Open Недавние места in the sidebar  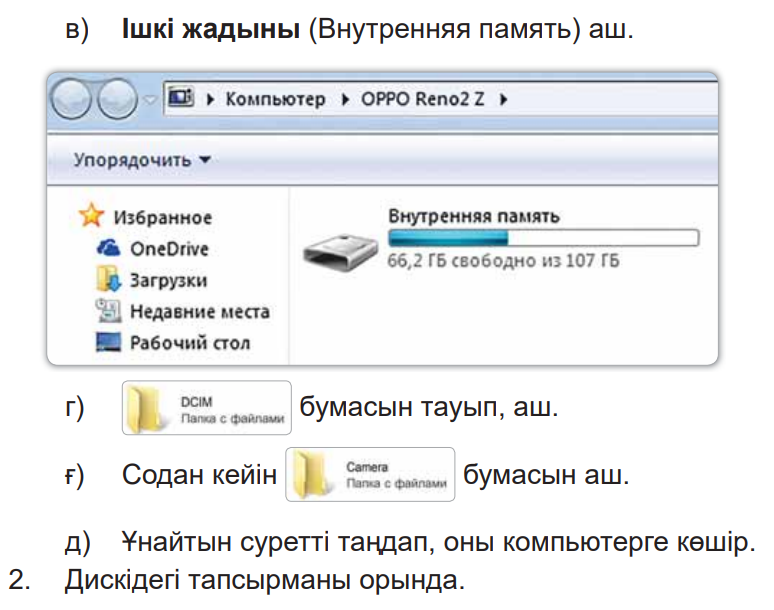200,311
